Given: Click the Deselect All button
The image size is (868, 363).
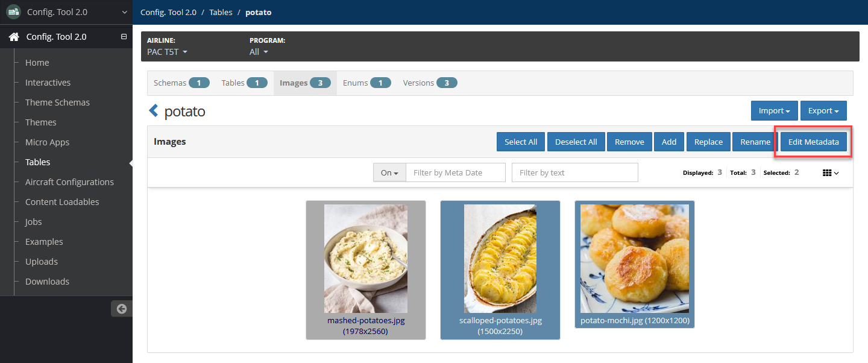Looking at the screenshot, I should 576,142.
